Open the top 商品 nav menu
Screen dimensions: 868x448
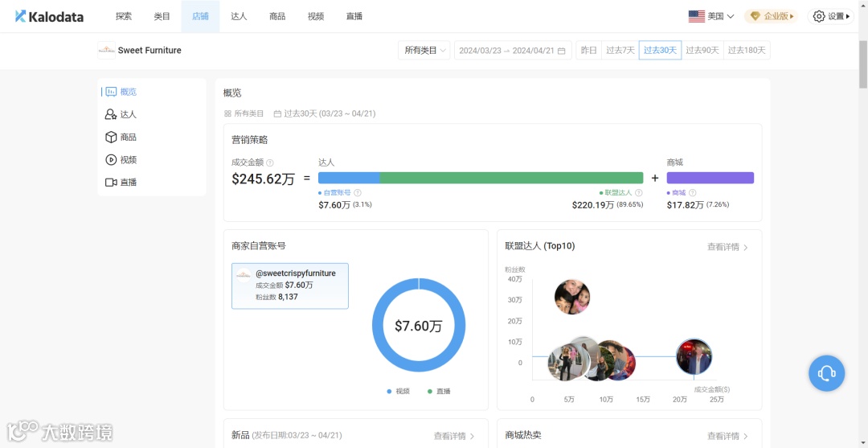277,17
